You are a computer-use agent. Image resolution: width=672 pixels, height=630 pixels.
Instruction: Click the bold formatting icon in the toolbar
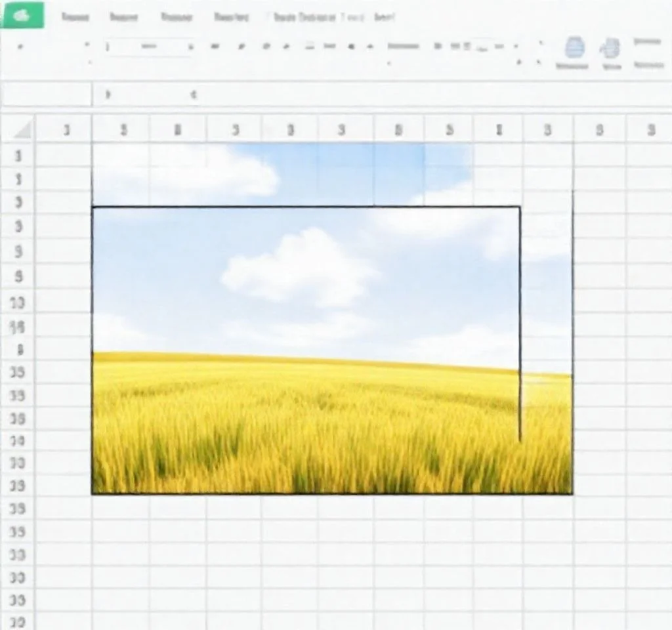coord(216,47)
